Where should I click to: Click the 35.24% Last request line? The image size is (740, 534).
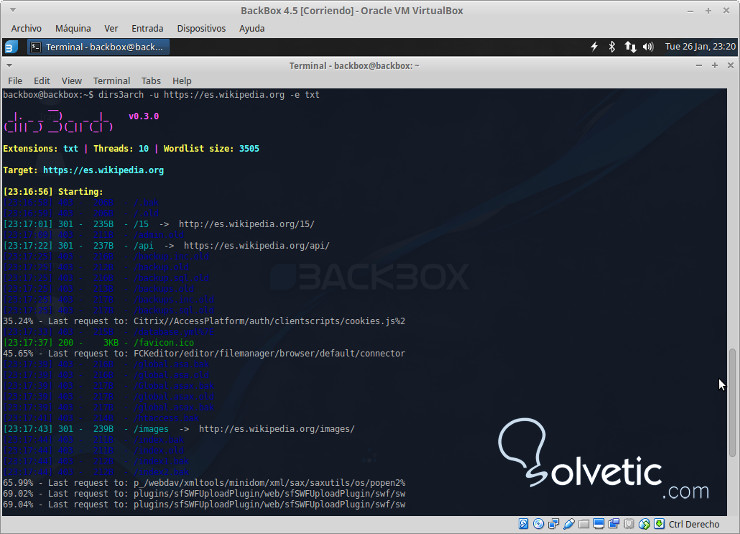(x=204, y=321)
